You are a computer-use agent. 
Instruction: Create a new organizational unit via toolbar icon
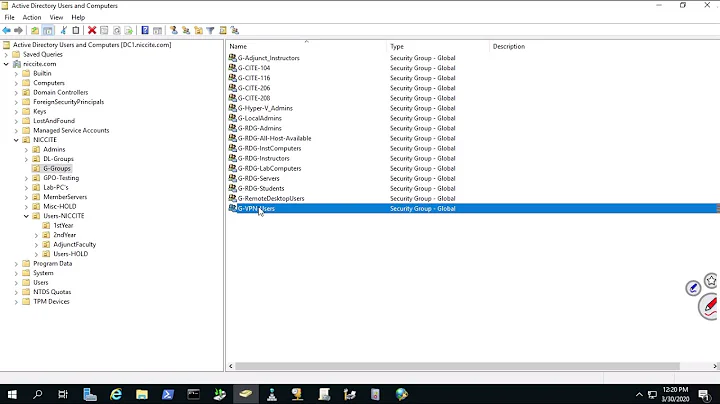coord(198,30)
